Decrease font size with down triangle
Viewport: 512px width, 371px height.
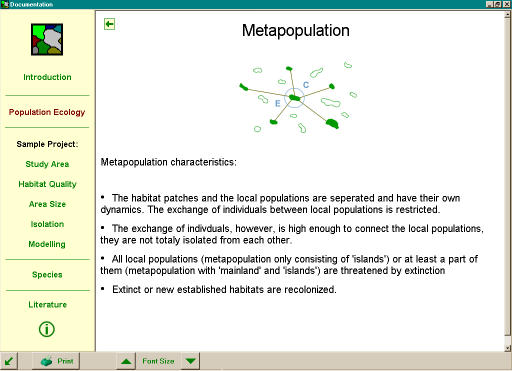(x=191, y=361)
